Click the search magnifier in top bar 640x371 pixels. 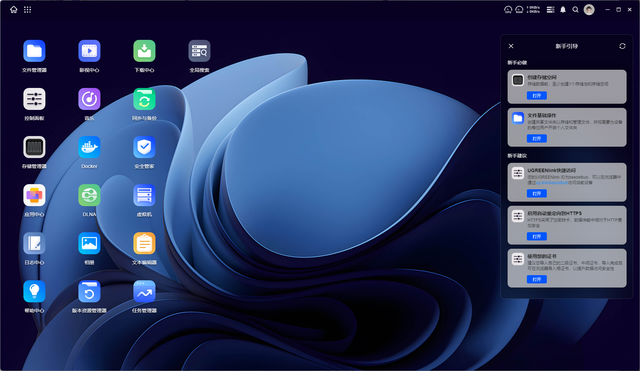(x=575, y=10)
